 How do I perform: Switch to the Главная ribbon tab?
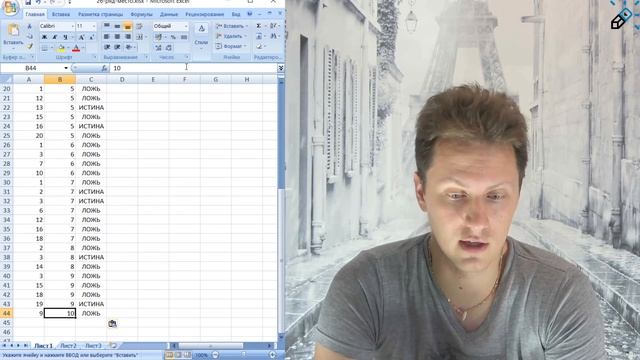point(35,14)
